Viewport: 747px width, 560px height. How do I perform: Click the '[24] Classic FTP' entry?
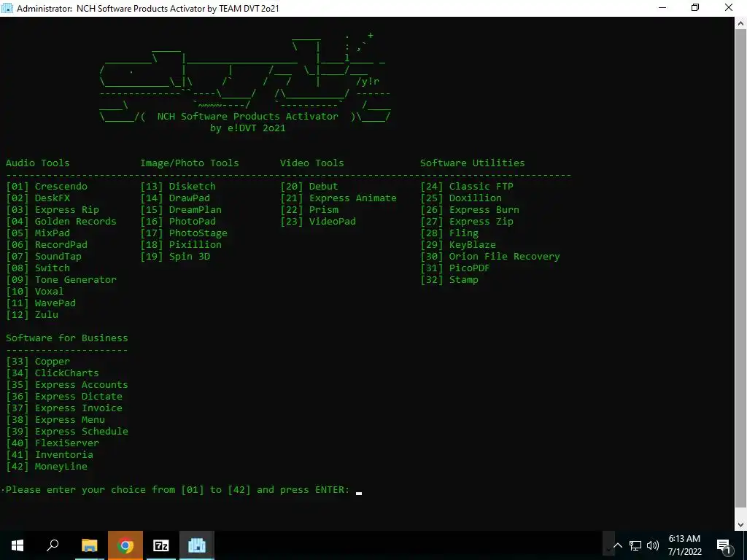pyautogui.click(x=467, y=186)
